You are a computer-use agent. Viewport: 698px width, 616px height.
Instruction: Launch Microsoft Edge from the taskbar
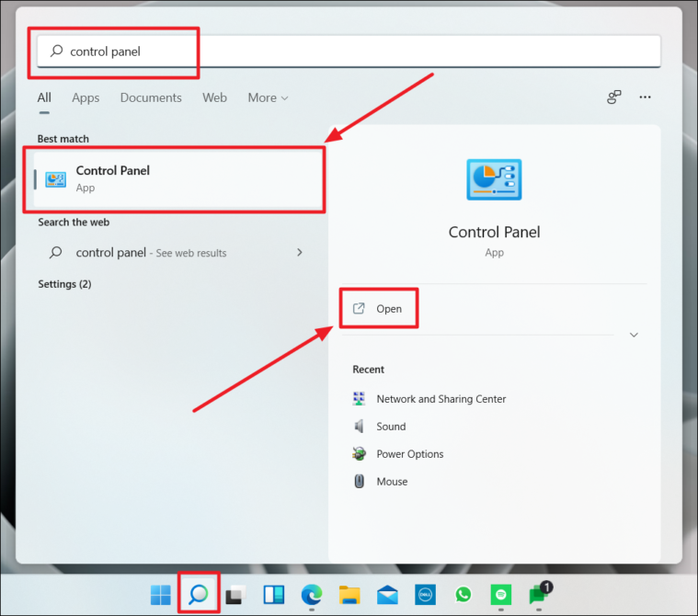click(312, 595)
